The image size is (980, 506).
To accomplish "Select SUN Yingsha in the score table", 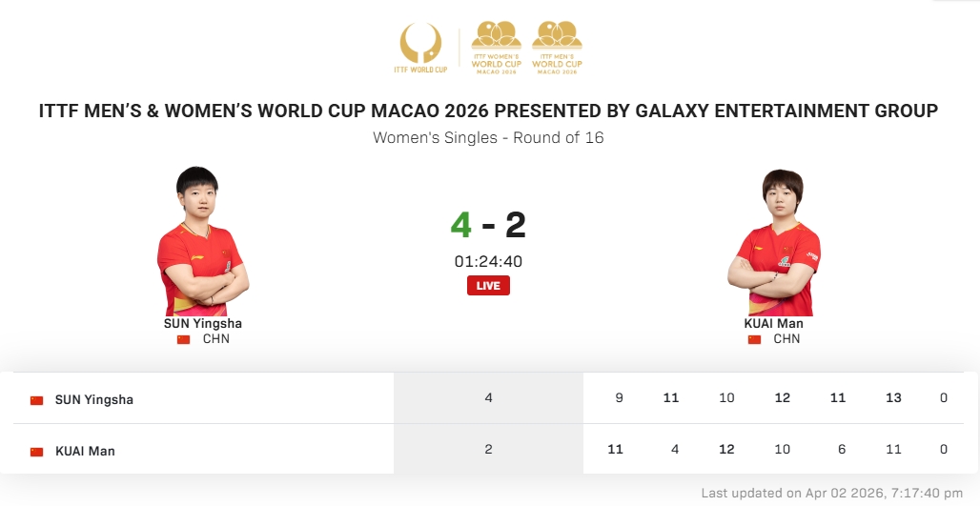I will (94, 399).
